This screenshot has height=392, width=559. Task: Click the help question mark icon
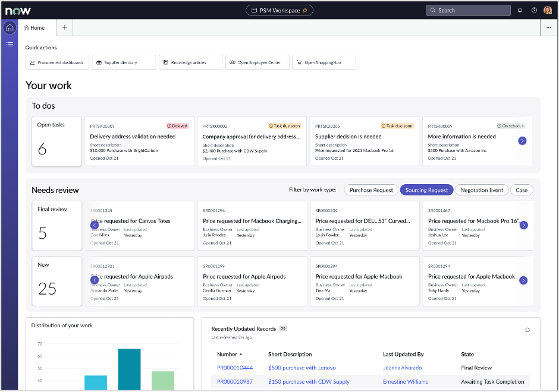coord(533,10)
